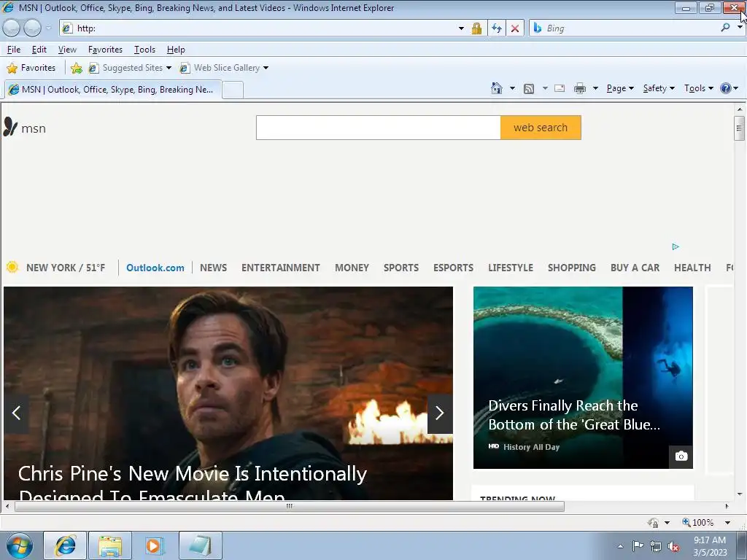Click the Back navigation button
The height and width of the screenshot is (560, 747).
(x=12, y=28)
